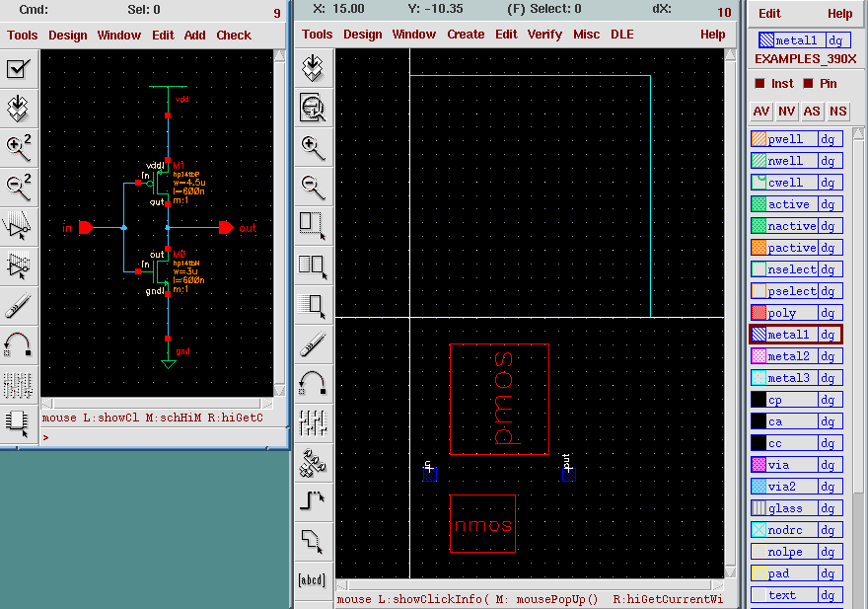Select Polygon tool in layout toolbar

[x=314, y=541]
